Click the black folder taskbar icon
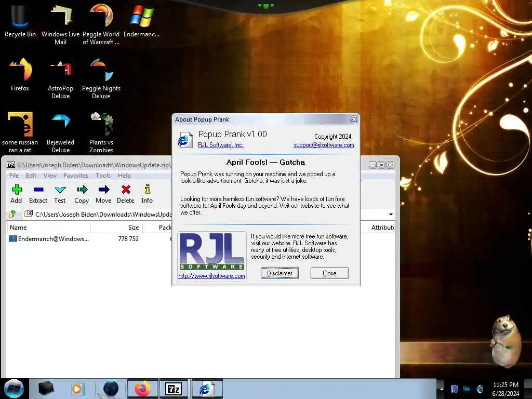 46,389
